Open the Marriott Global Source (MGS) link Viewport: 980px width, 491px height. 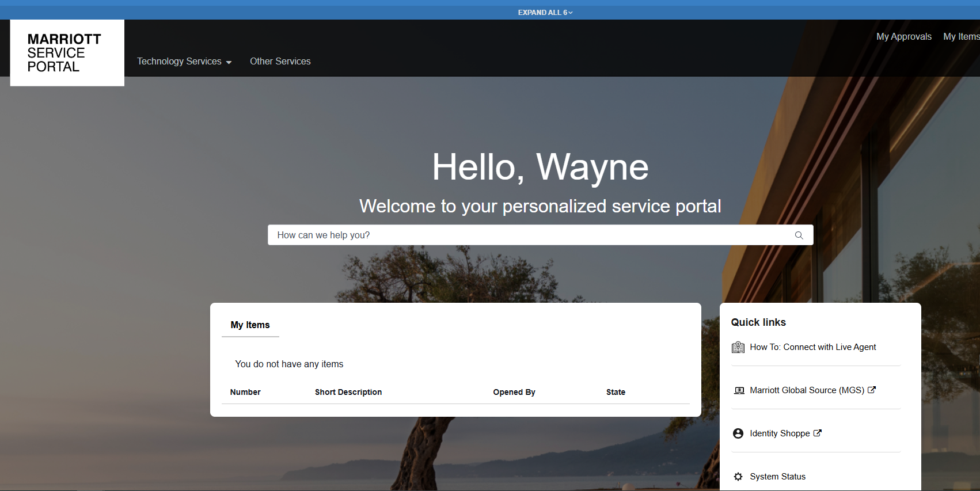pos(807,390)
